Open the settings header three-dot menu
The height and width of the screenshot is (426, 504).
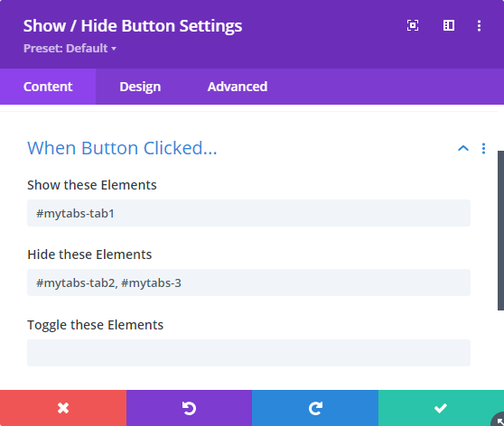(x=479, y=25)
